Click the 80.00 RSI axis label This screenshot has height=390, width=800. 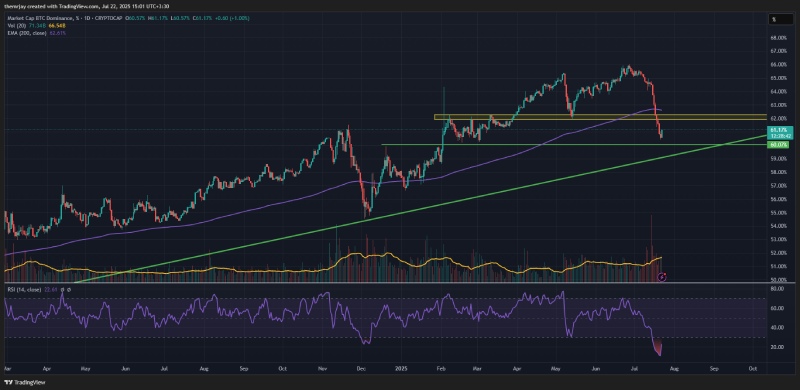click(777, 289)
